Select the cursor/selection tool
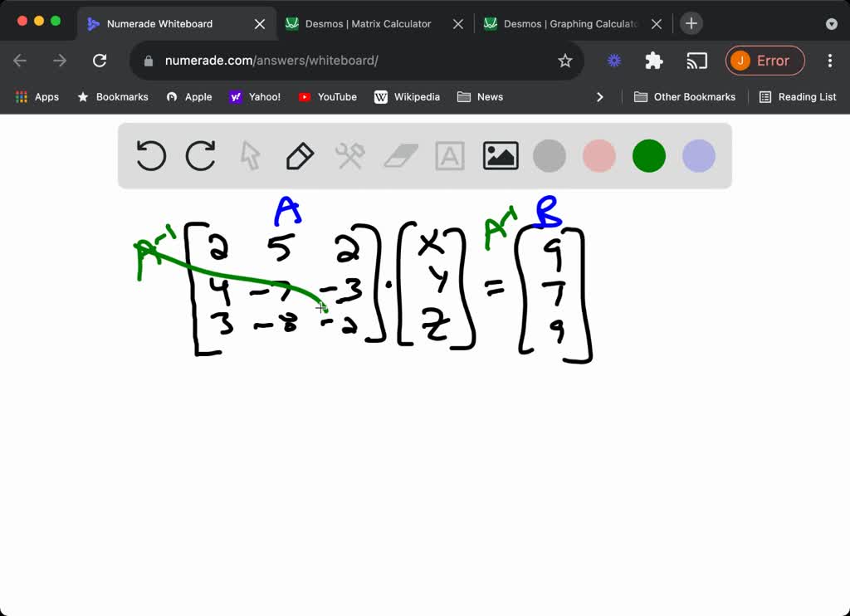 [x=250, y=155]
